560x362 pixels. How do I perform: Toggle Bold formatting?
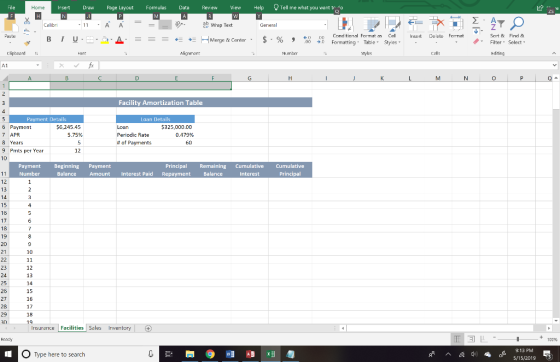(49, 40)
